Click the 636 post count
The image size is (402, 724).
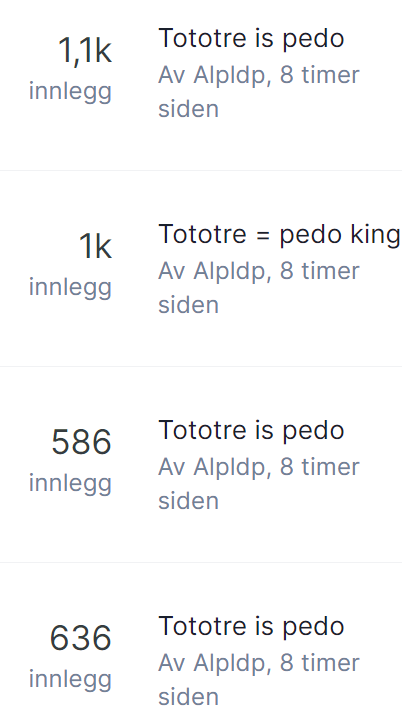tap(81, 639)
